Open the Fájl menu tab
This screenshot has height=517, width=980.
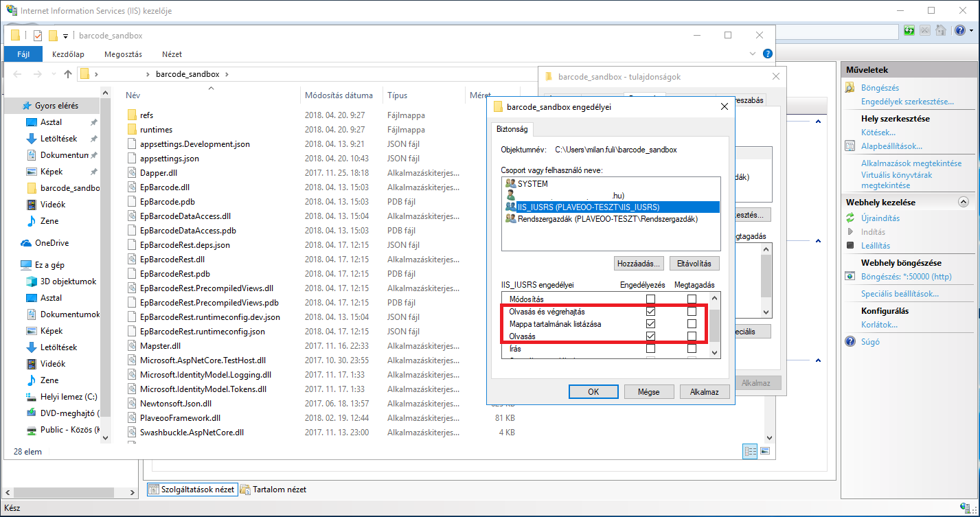(23, 54)
